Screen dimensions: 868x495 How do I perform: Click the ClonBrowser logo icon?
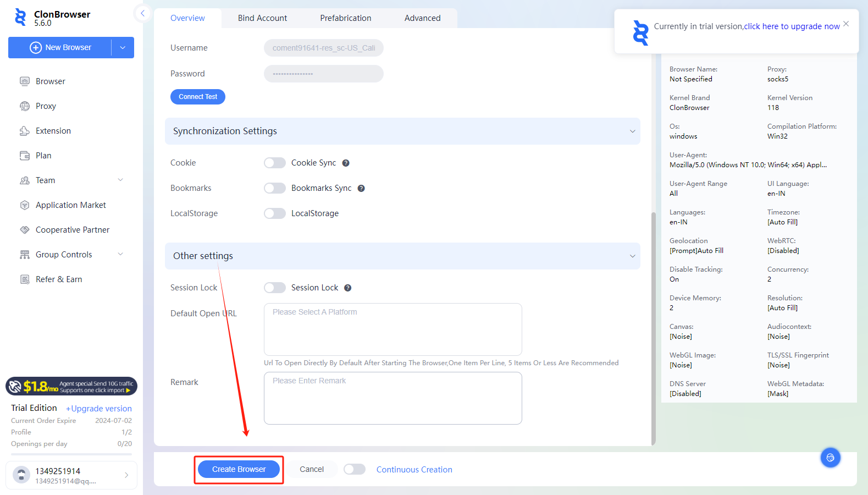point(20,18)
